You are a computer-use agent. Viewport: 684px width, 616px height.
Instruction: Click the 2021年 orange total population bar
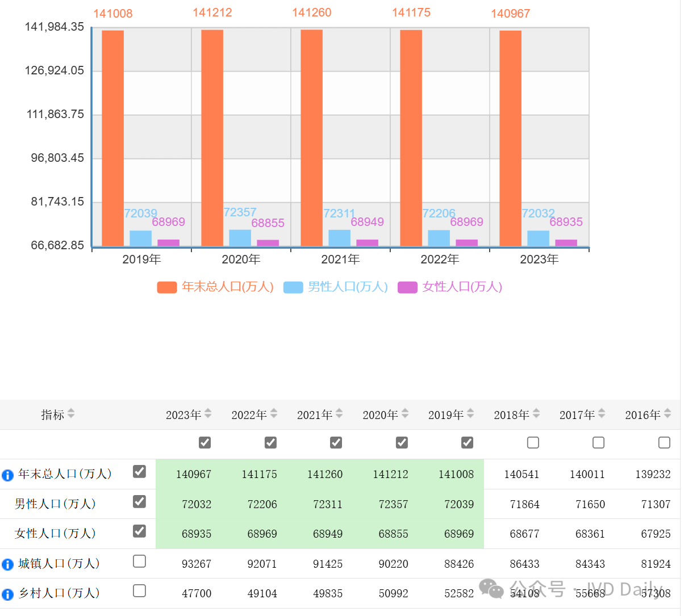pos(311,137)
